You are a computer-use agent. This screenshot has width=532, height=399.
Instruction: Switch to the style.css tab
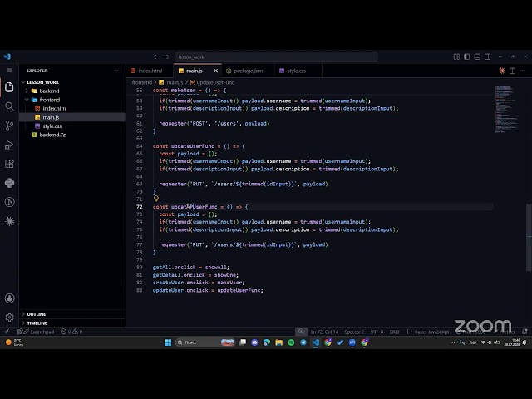296,71
